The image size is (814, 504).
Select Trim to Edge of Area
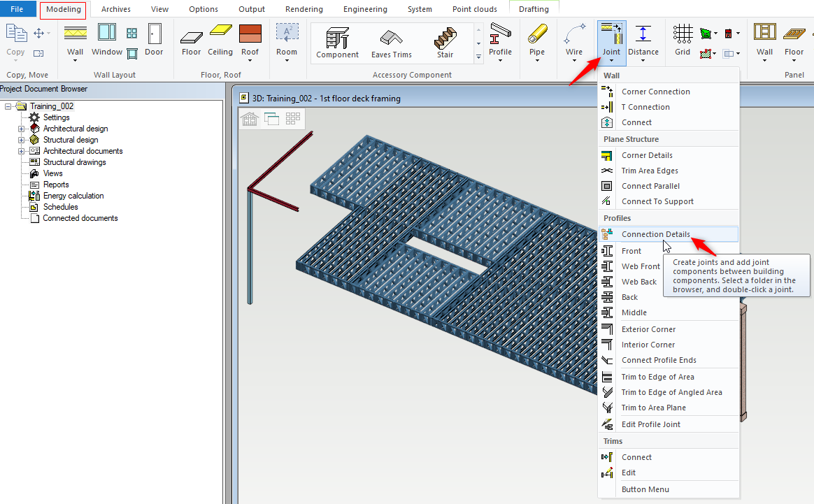coord(657,377)
